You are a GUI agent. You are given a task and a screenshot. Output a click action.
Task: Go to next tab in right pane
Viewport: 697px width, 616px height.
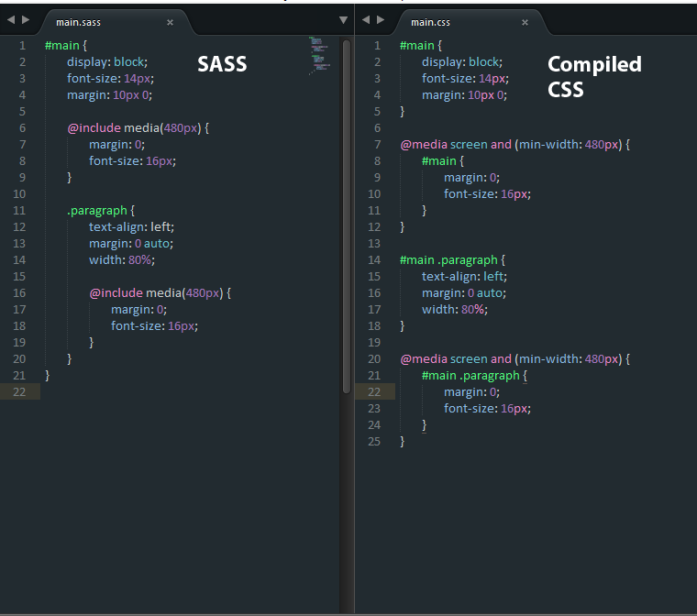381,19
